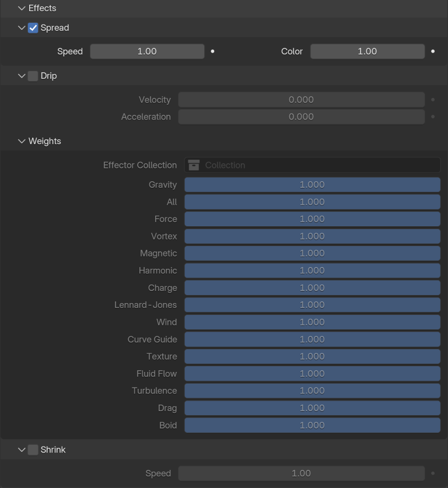The height and width of the screenshot is (488, 448).
Task: Click the Drip label text
Action: click(x=49, y=76)
